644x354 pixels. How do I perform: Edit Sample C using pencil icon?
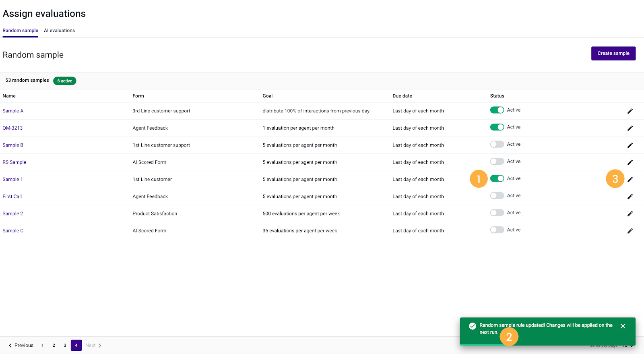630,231
